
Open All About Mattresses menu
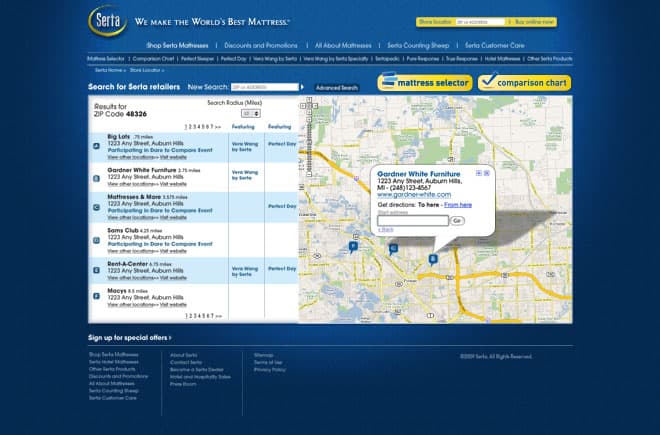tap(343, 45)
